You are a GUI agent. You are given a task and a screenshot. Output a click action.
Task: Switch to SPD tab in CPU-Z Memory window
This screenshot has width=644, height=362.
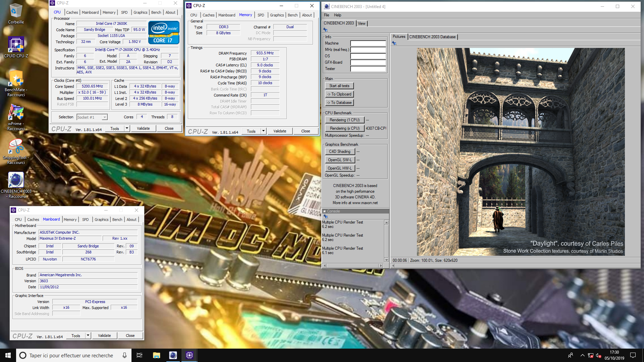pyautogui.click(x=261, y=15)
